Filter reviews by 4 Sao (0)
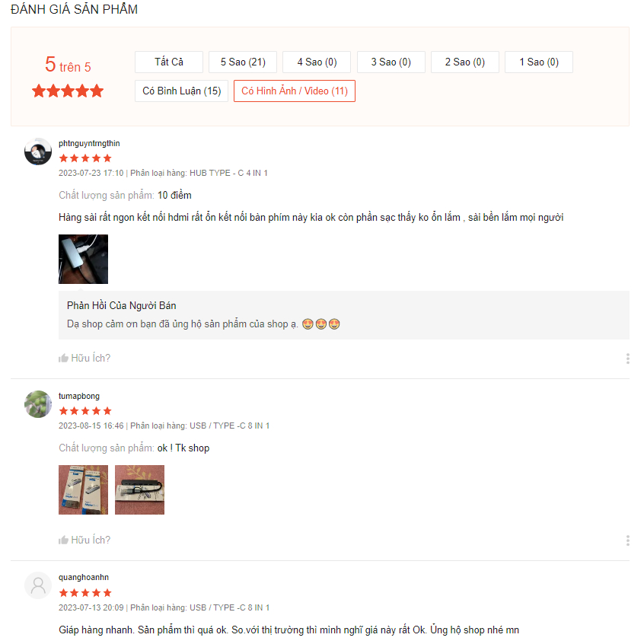 tap(317, 62)
